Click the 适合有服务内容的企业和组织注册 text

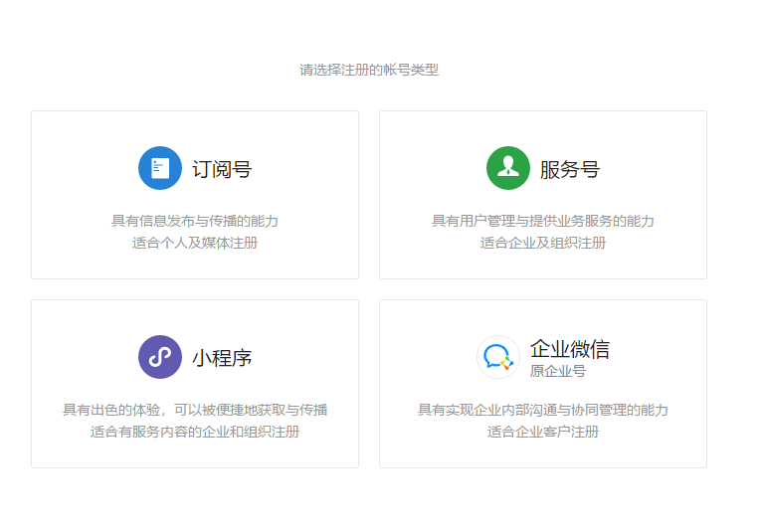(x=195, y=432)
